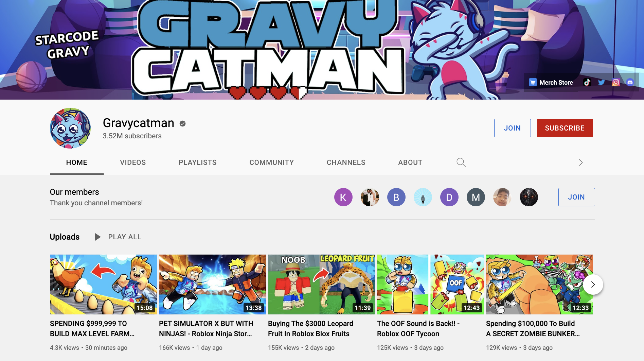644x361 pixels.
Task: Open the CHANNELS tab
Action: pyautogui.click(x=346, y=162)
